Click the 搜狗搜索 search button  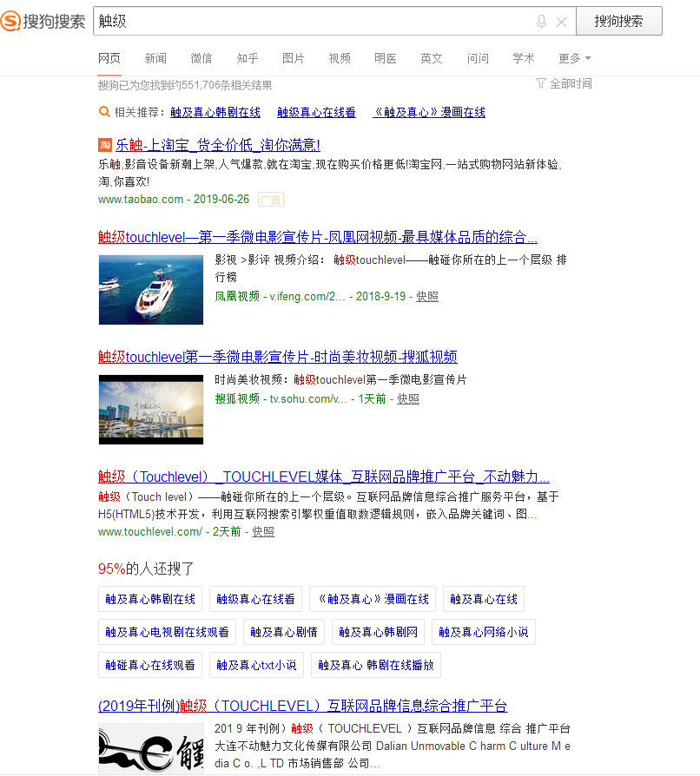(x=619, y=21)
